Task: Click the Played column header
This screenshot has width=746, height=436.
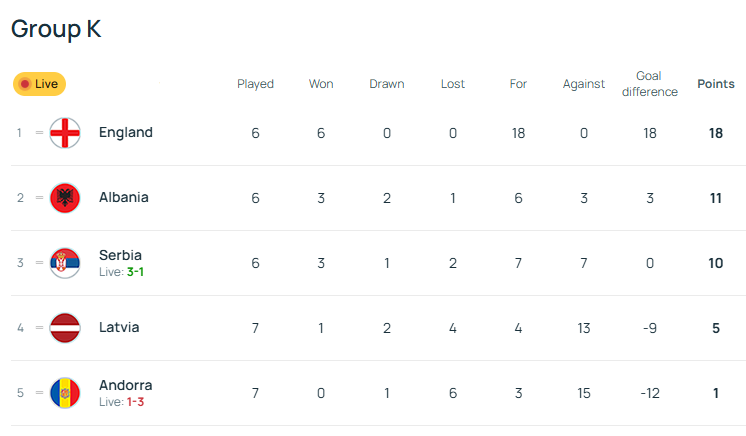Action: click(x=255, y=84)
